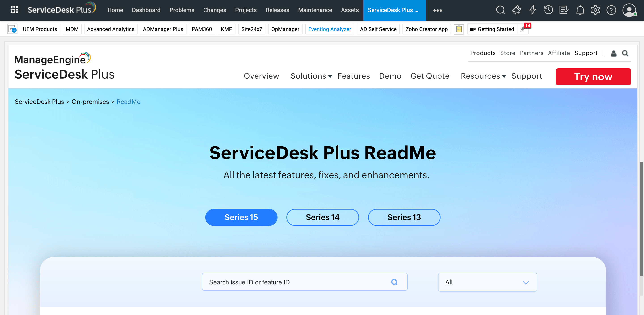Open the PAM360 shortcut

(x=201, y=29)
